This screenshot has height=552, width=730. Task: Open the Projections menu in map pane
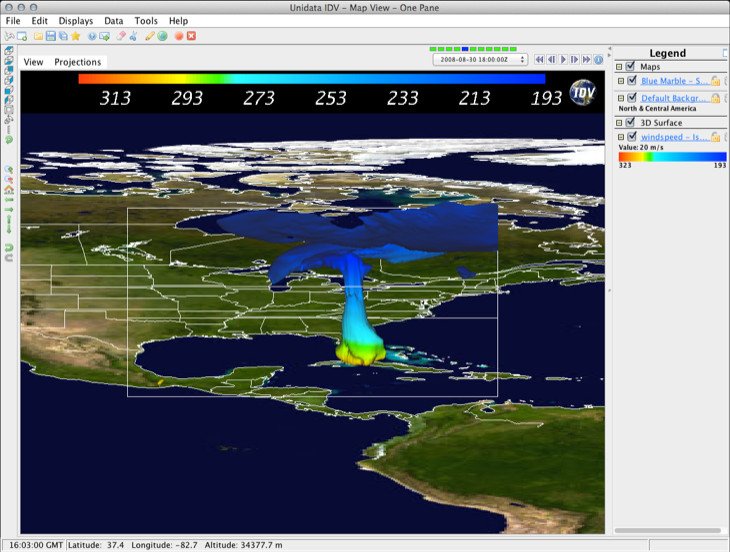[x=78, y=62]
